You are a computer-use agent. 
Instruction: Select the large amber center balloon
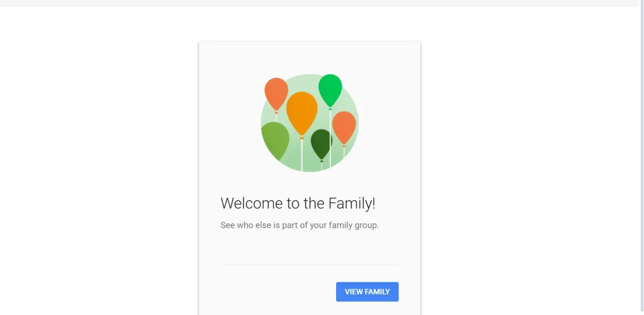pyautogui.click(x=302, y=113)
